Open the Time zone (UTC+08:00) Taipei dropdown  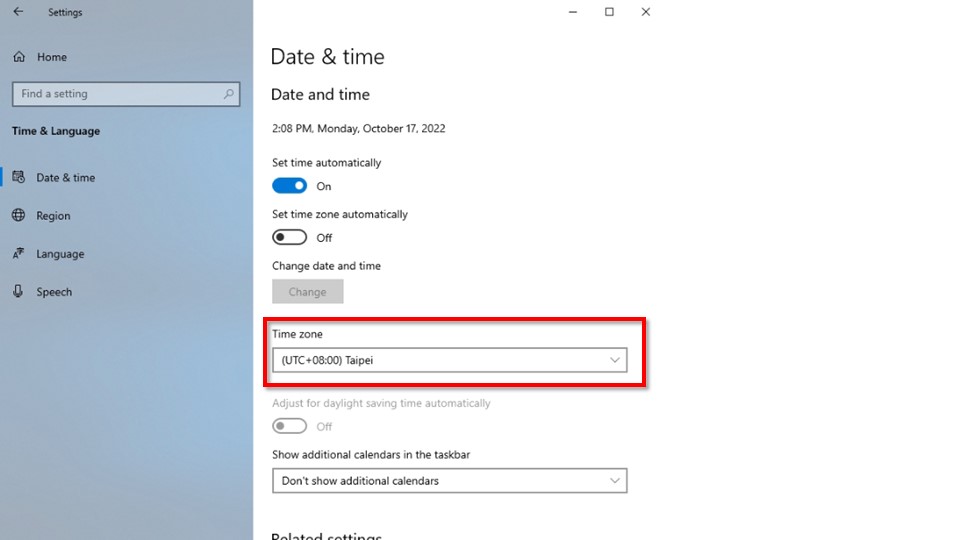pyautogui.click(x=449, y=360)
